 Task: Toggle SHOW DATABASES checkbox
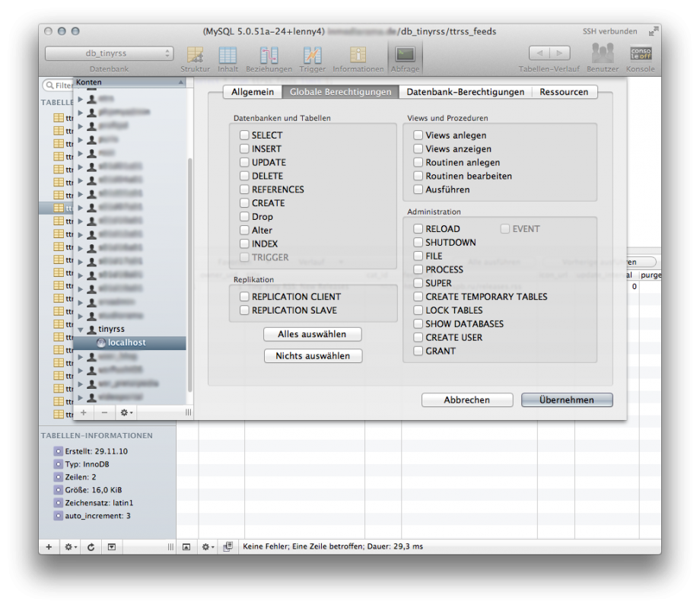pyautogui.click(x=418, y=323)
